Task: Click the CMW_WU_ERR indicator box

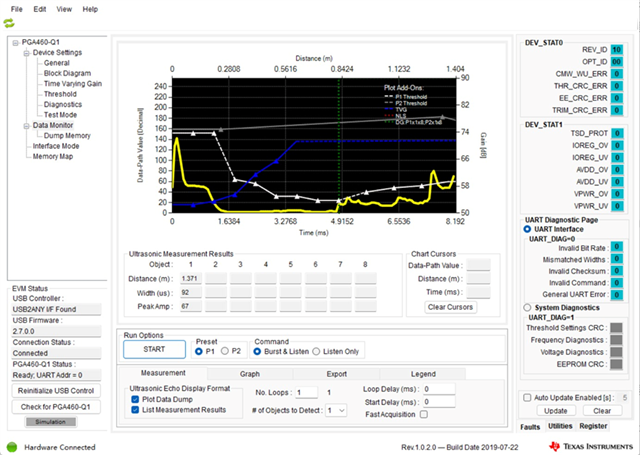Action: (x=617, y=74)
